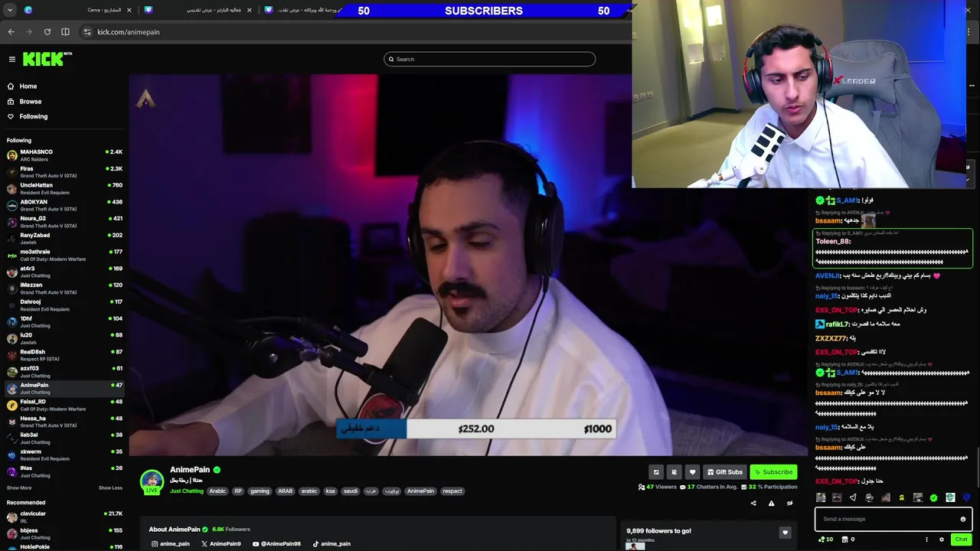The image size is (980, 551).
Task: Click the respact tag
Action: [452, 491]
